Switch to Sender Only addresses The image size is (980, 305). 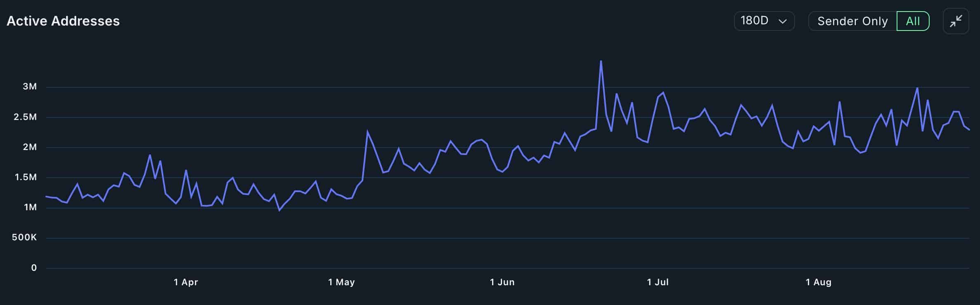coord(852,21)
